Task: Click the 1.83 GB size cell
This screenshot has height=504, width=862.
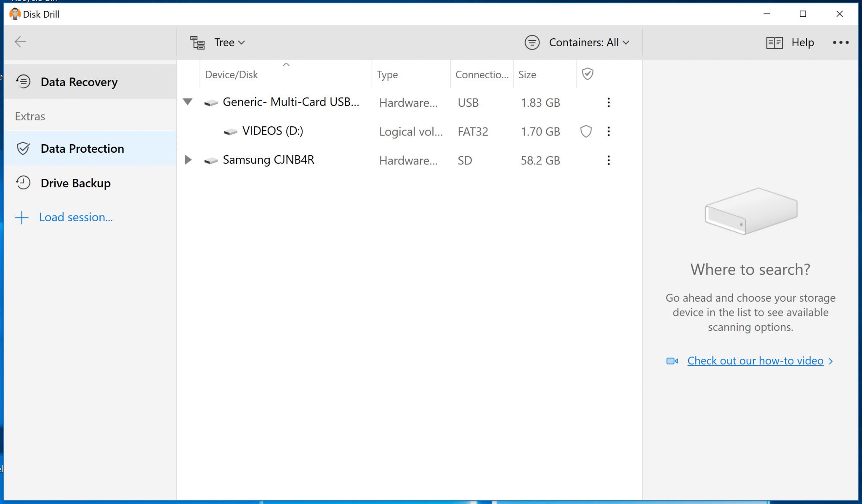Action: click(x=540, y=103)
